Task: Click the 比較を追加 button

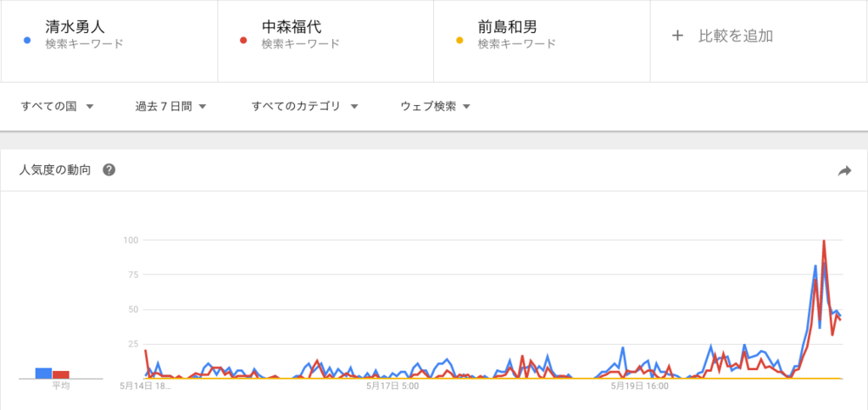Action: [x=734, y=36]
